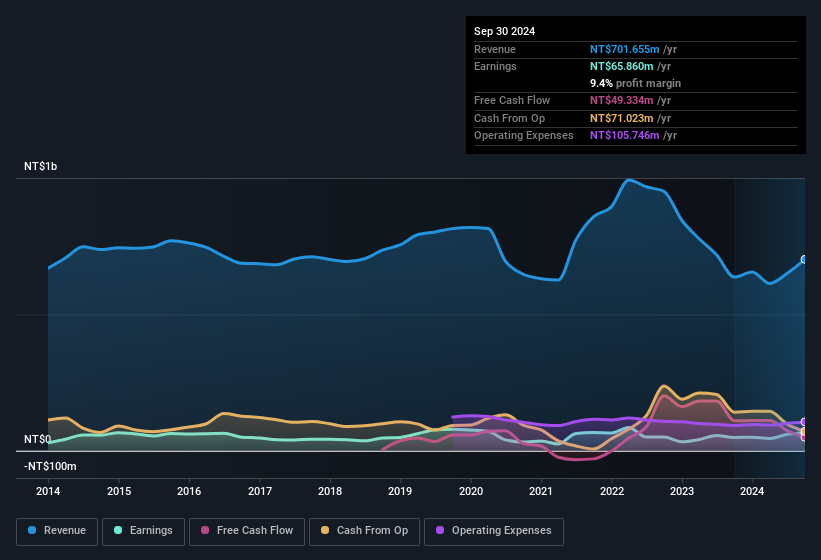Viewport: 821px width, 560px height.
Task: Click the 2016 x-axis label
Action: (189, 491)
